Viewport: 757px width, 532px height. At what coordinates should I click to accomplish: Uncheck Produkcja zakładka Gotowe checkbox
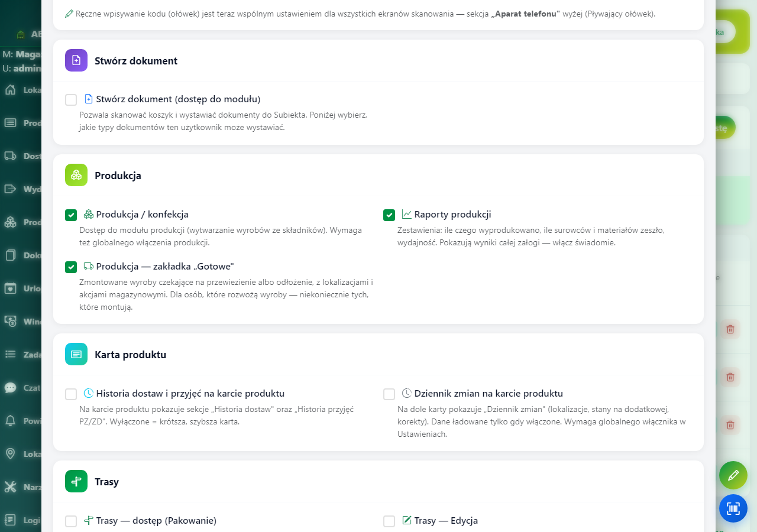coord(71,267)
